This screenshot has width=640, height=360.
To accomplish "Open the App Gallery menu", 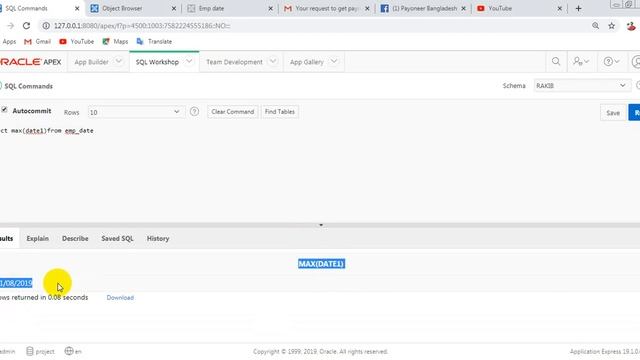I will 307,62.
